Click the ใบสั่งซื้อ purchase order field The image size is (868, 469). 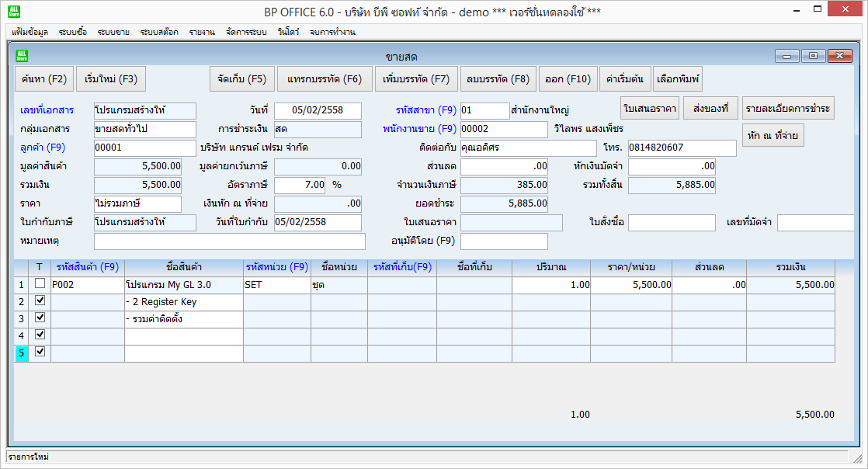click(x=672, y=223)
